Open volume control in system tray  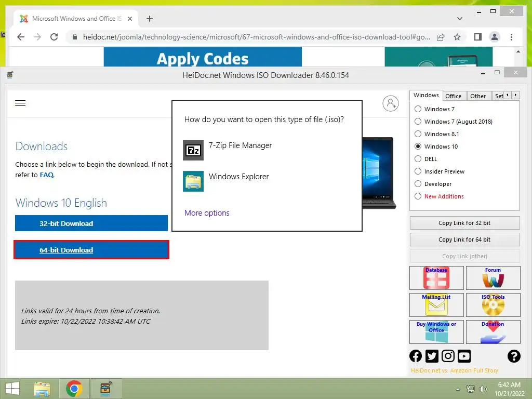[483, 389]
